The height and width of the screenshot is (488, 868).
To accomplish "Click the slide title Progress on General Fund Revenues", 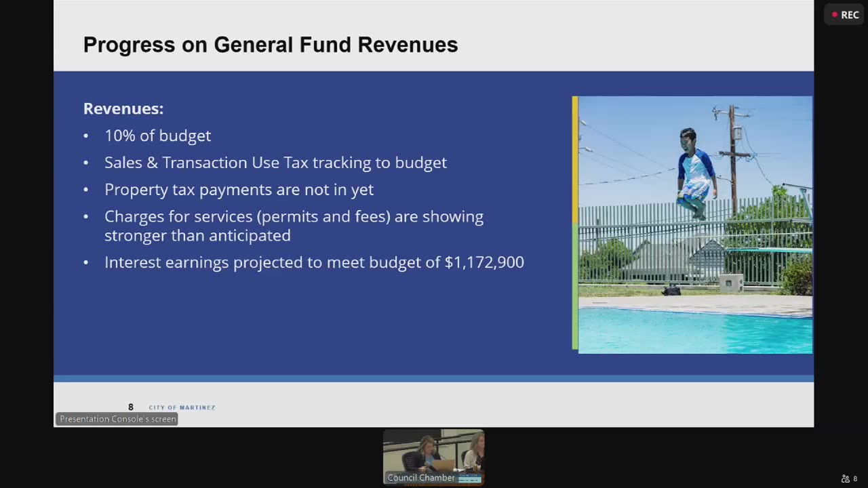I will coord(271,45).
